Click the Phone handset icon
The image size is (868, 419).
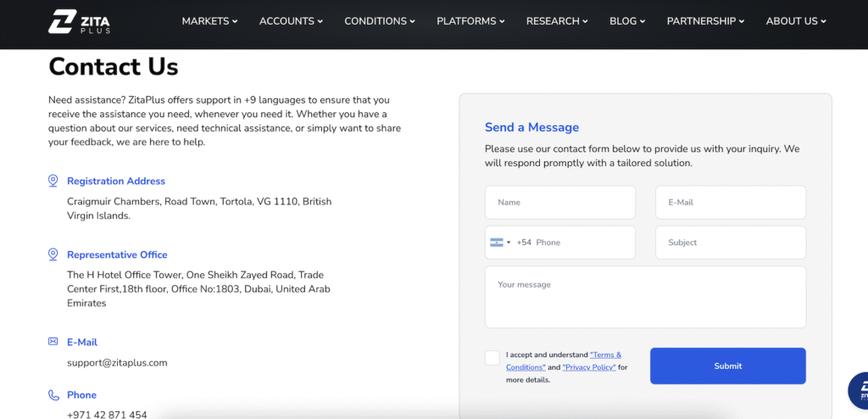(53, 395)
